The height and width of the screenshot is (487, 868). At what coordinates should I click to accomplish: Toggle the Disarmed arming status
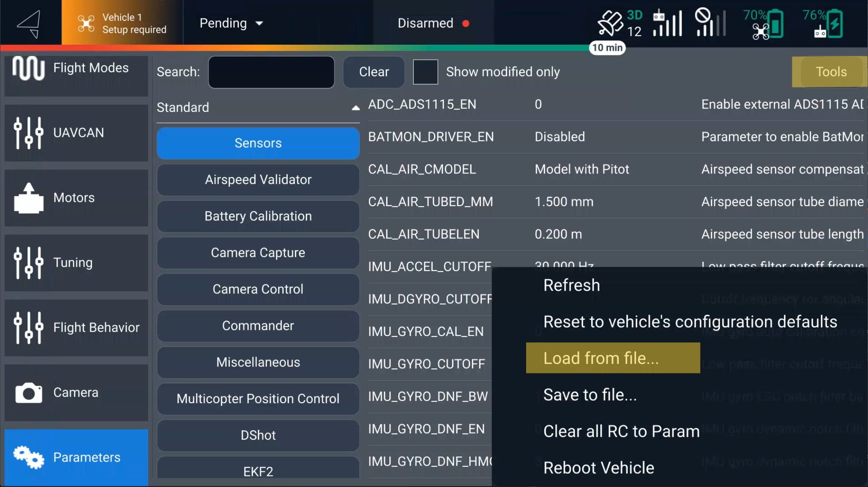pyautogui.click(x=433, y=23)
